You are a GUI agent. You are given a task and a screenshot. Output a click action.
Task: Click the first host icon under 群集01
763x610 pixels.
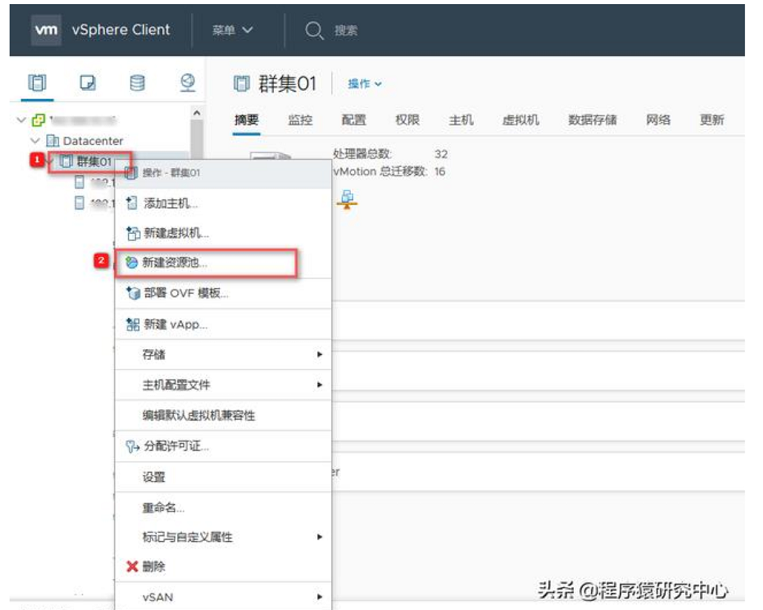coord(79,182)
